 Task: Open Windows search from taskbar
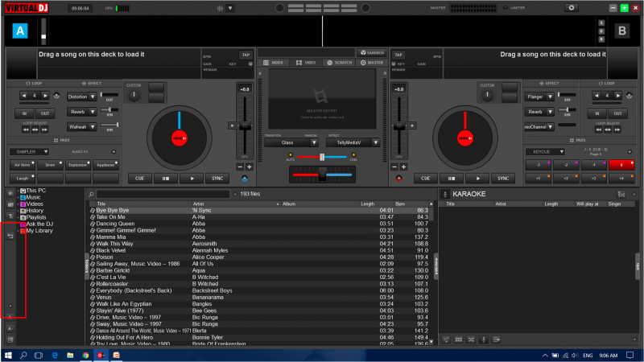(x=23, y=355)
